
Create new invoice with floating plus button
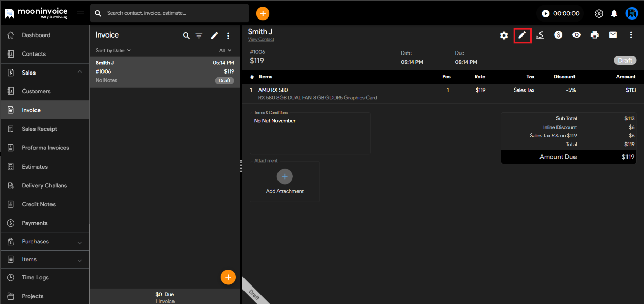point(228,277)
